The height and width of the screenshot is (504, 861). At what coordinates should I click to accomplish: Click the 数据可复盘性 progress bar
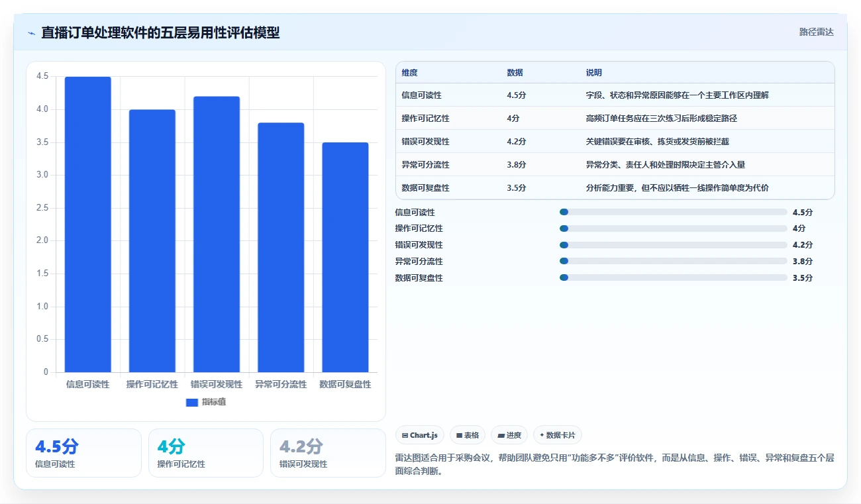point(673,277)
